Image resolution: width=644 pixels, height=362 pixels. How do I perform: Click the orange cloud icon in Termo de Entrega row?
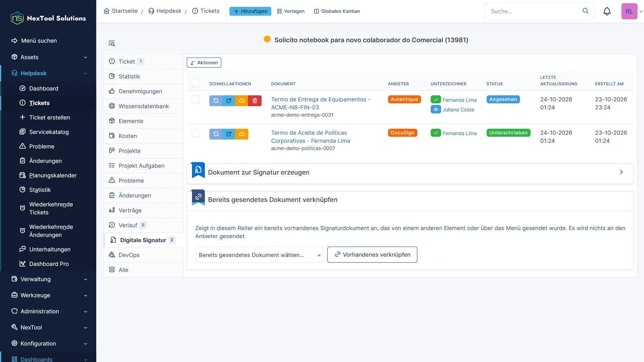point(242,101)
